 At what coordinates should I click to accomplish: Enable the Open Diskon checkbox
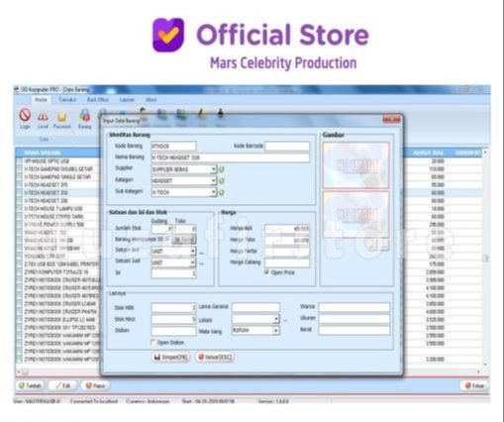point(153,342)
